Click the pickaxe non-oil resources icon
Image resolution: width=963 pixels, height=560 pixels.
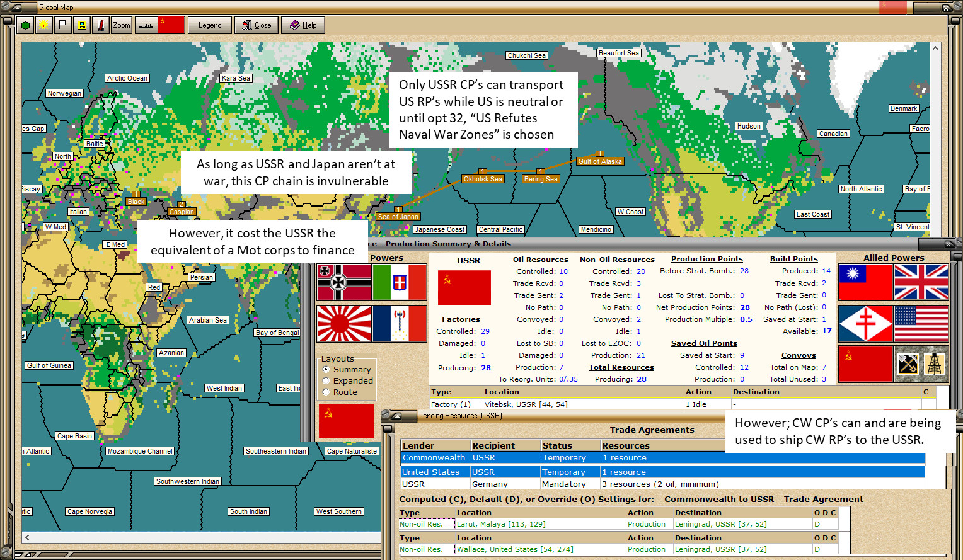[908, 363]
